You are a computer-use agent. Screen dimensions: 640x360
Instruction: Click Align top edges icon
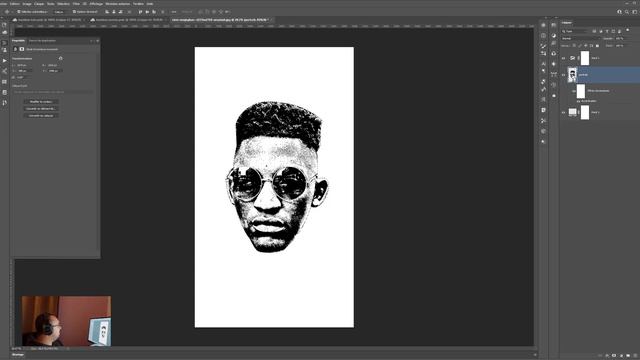140,11
